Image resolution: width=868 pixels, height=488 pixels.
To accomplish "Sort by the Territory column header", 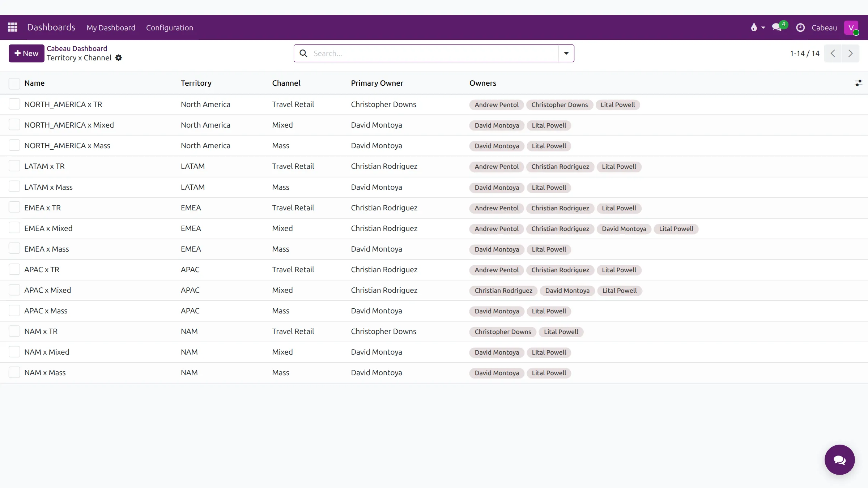I will point(196,83).
